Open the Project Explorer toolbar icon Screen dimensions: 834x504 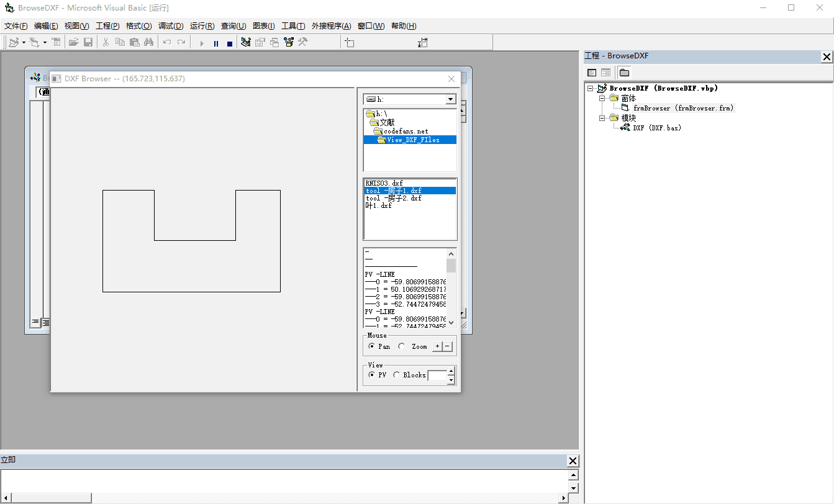[x=246, y=43]
